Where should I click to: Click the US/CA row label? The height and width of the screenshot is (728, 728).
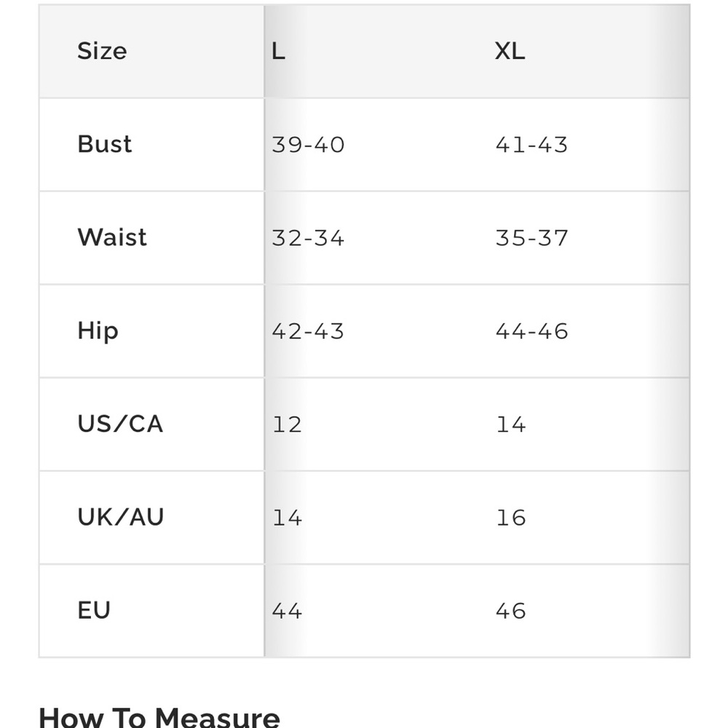coord(120,424)
